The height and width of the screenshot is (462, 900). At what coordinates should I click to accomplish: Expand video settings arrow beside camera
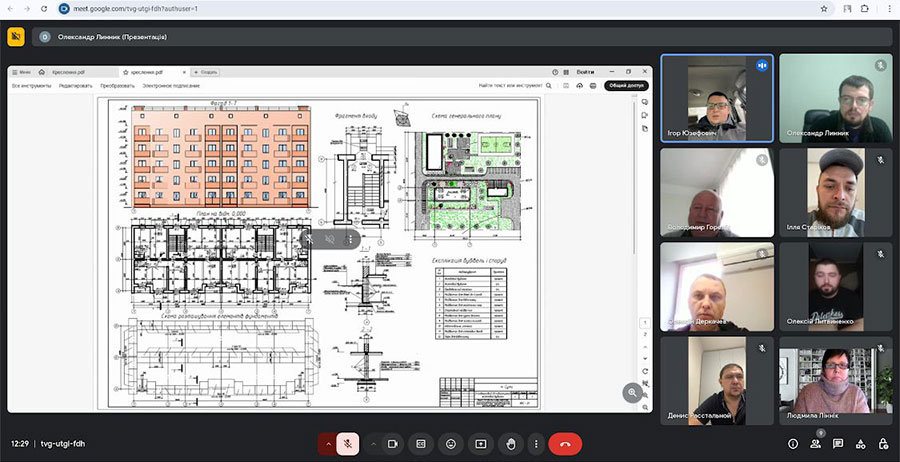(374, 443)
